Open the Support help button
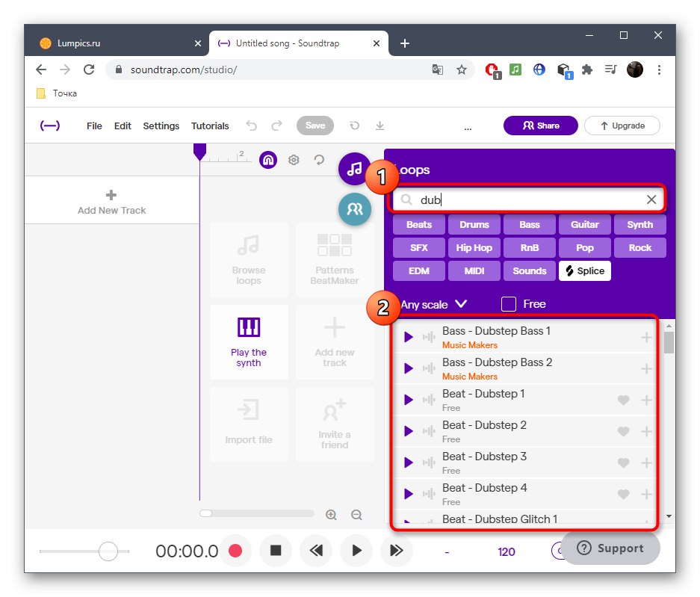This screenshot has width=700, height=597. pos(610,548)
